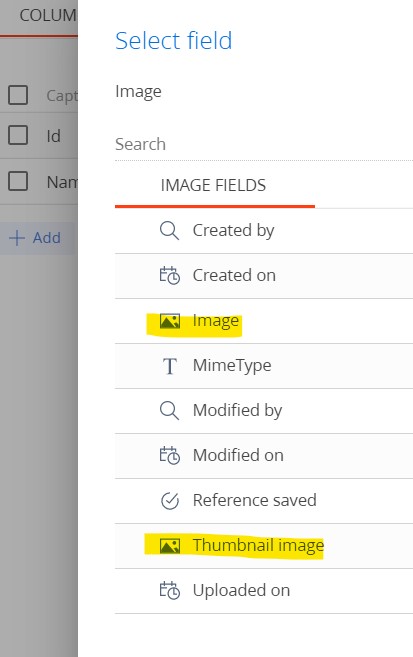The height and width of the screenshot is (657, 413).
Task: Open the IMAGE FIELDS tab
Action: [x=214, y=186]
